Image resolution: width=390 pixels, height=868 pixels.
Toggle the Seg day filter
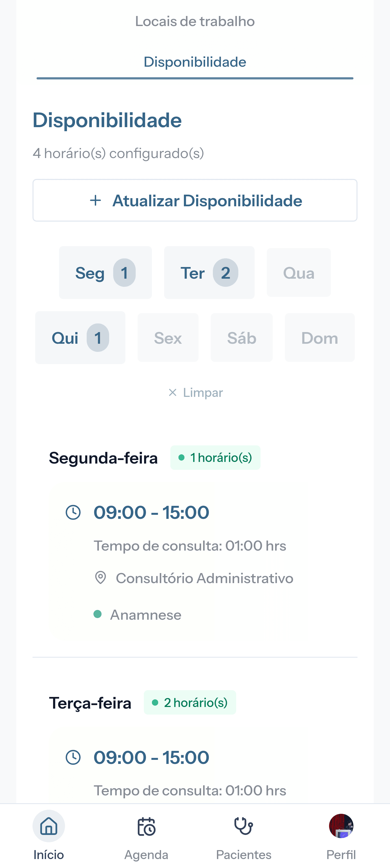coord(105,273)
